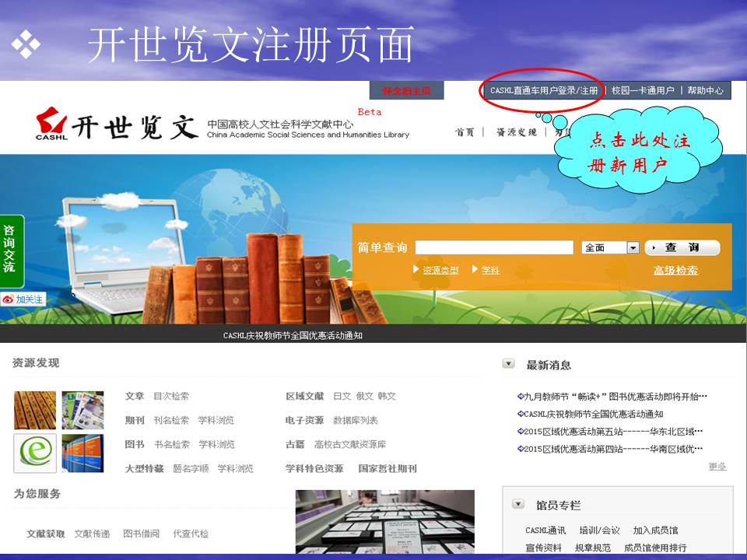Screen dimensions: 747x560
Task: Open the 区域文献 category
Action: point(305,396)
